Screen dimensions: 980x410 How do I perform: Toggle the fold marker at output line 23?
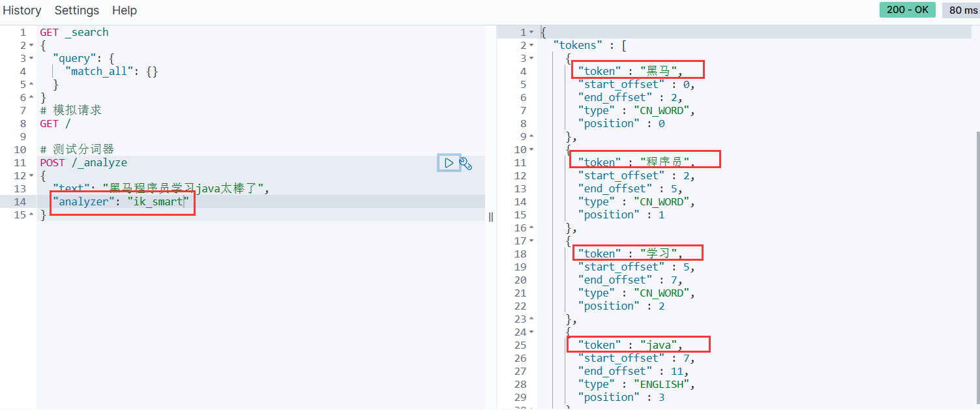(x=531, y=319)
